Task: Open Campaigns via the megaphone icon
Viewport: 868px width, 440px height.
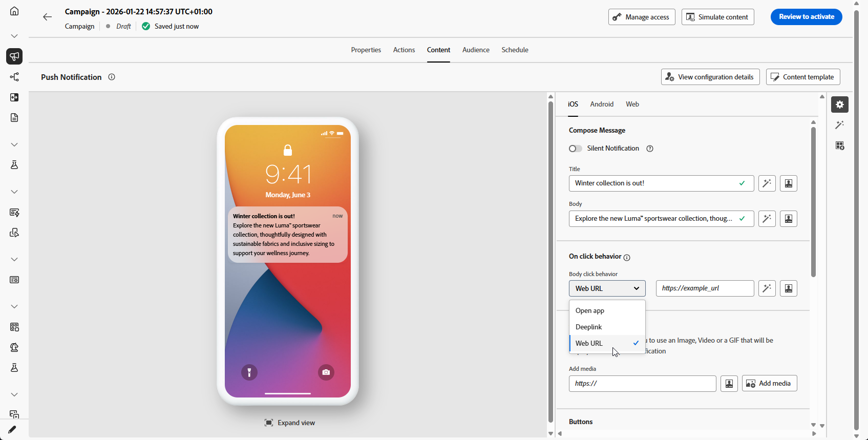Action: 14,56
